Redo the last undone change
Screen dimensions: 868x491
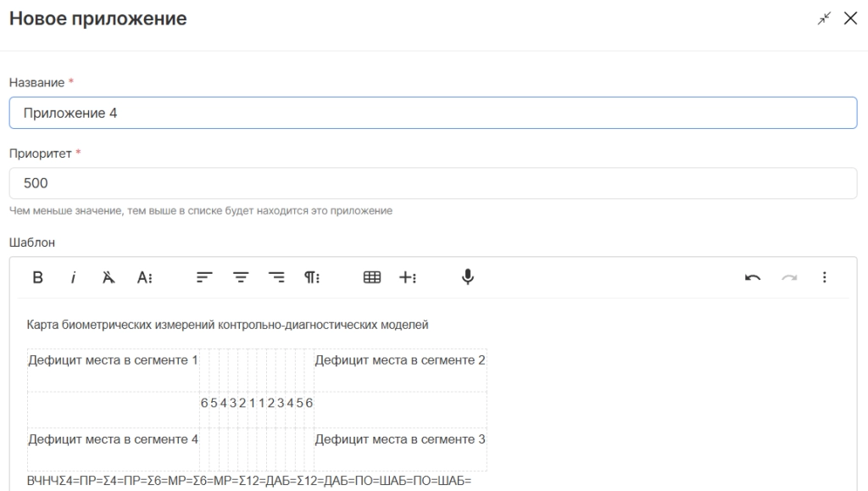click(788, 277)
